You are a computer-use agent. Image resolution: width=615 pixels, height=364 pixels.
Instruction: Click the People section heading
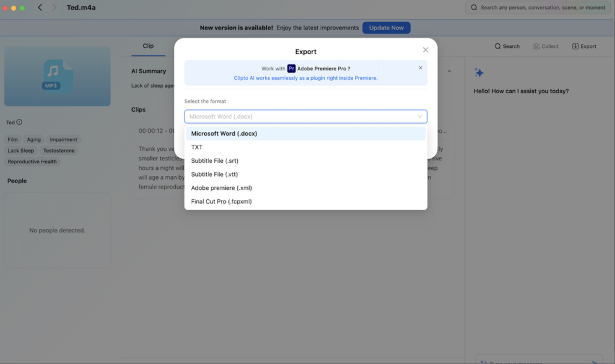[17, 181]
